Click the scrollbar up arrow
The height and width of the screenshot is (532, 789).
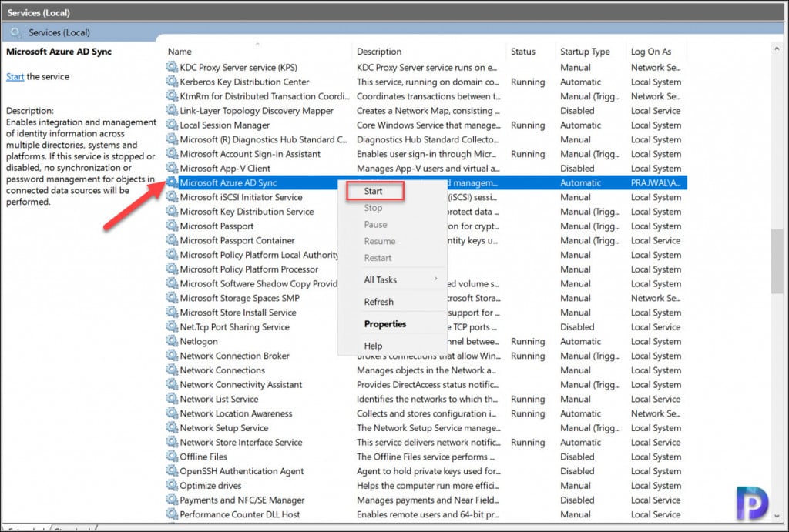coord(777,49)
